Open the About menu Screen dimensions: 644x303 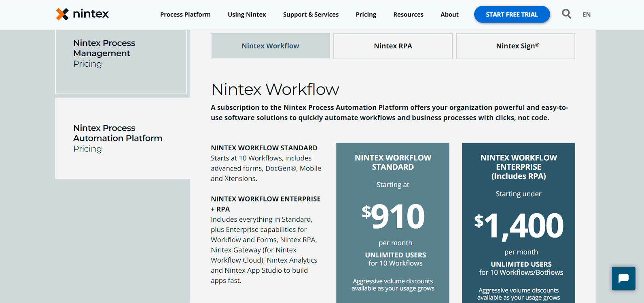(449, 15)
